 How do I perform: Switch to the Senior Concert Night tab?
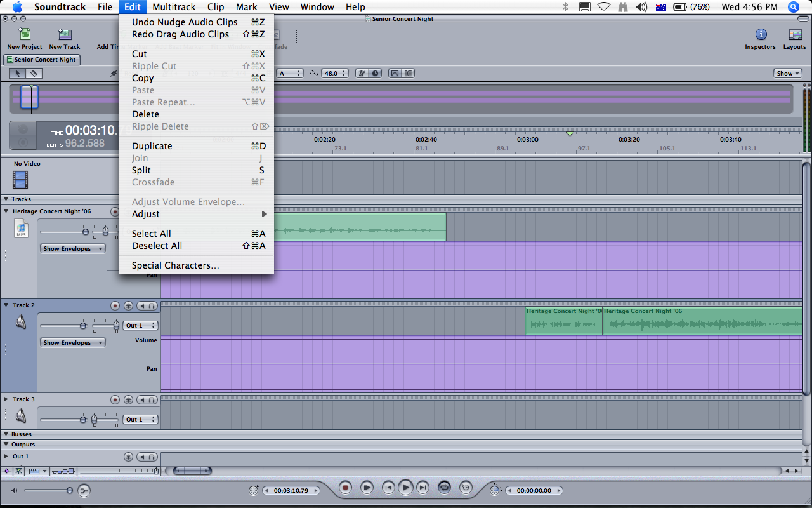tap(41, 60)
